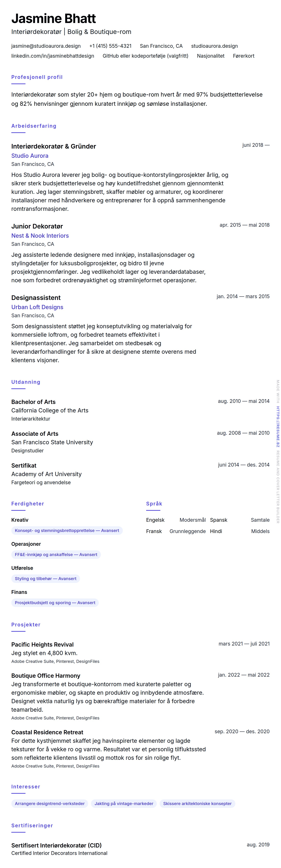Image resolution: width=281 pixels, height=868 pixels.
Task: Click the Sertifisert Interiørdekoratør (CID) certification title
Action: (x=56, y=845)
